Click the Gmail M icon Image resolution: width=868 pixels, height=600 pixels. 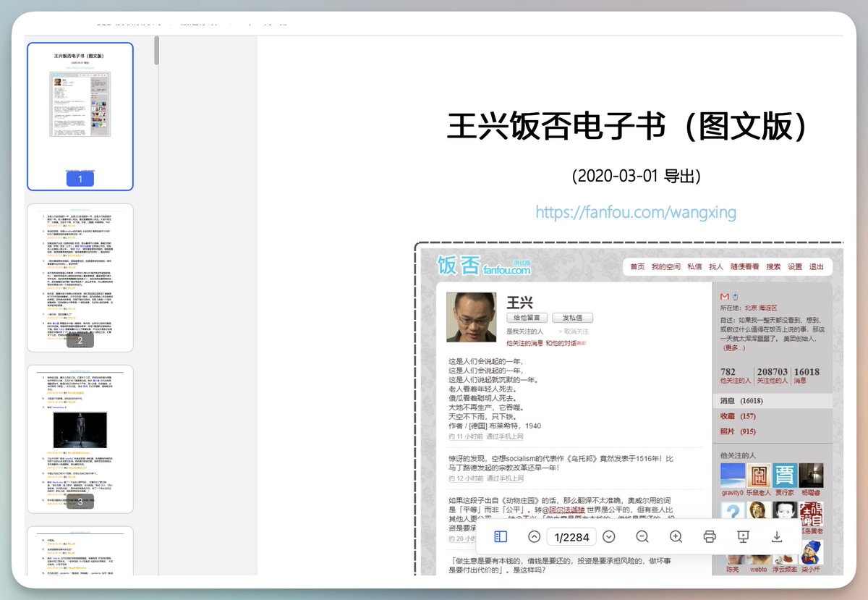coord(725,297)
